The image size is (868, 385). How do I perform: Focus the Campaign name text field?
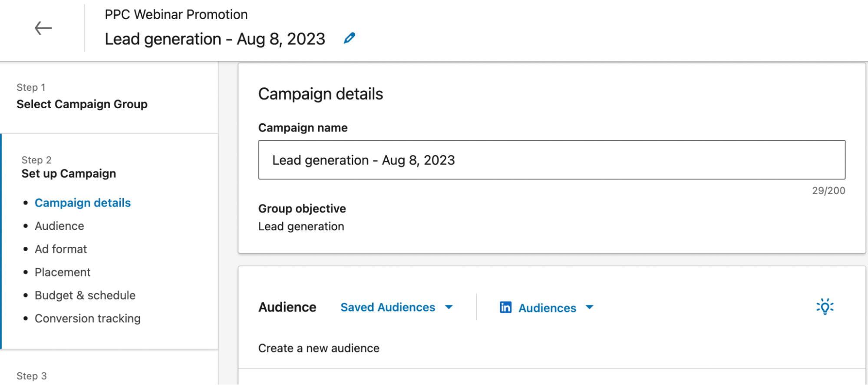point(551,160)
